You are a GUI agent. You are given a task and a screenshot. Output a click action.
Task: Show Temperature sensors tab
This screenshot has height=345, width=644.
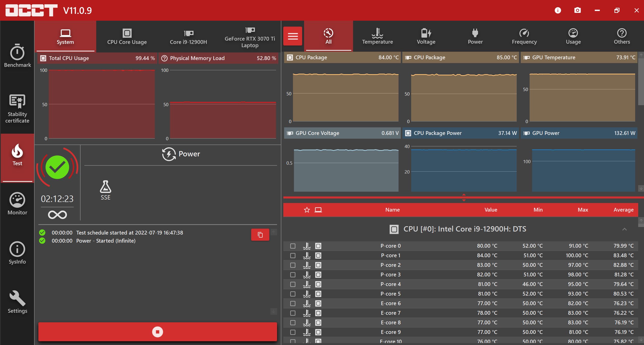pos(377,36)
